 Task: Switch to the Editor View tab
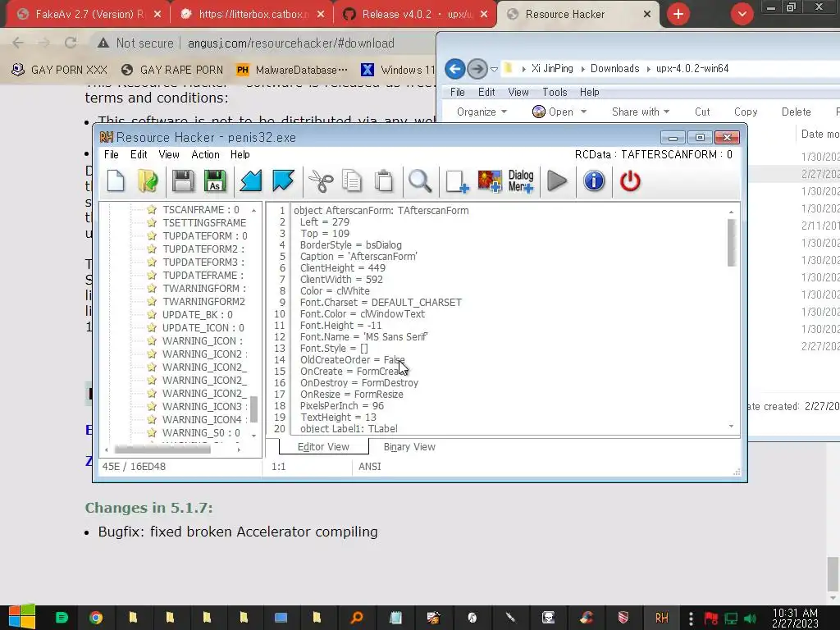[x=323, y=447]
